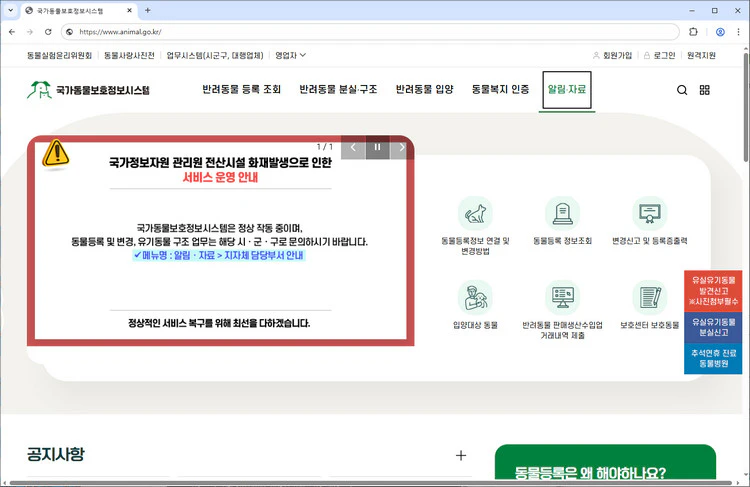Click the service notice banner image
Screen dimensions: 750x487
pyautogui.click(x=221, y=241)
